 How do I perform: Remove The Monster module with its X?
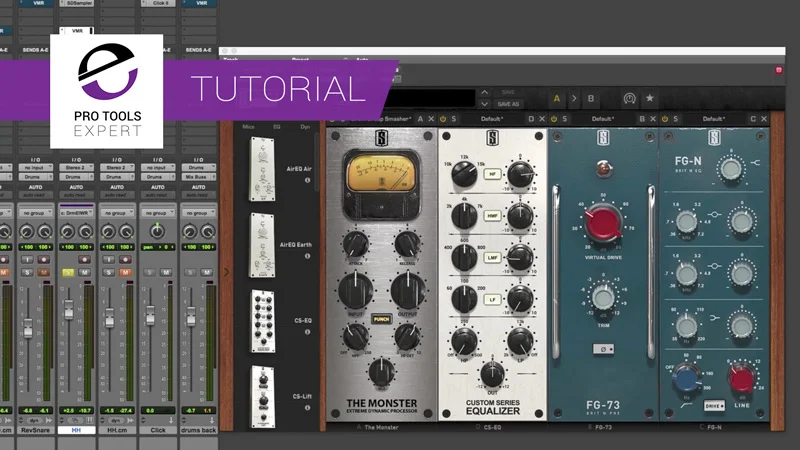(431, 119)
